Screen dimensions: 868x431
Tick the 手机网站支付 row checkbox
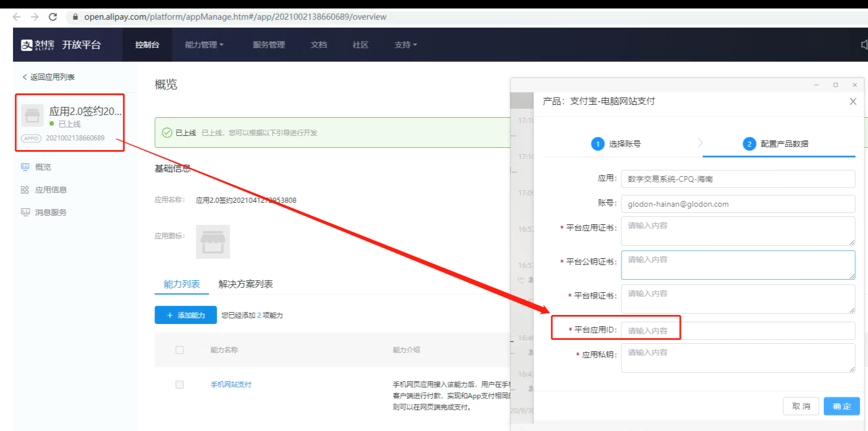179,385
